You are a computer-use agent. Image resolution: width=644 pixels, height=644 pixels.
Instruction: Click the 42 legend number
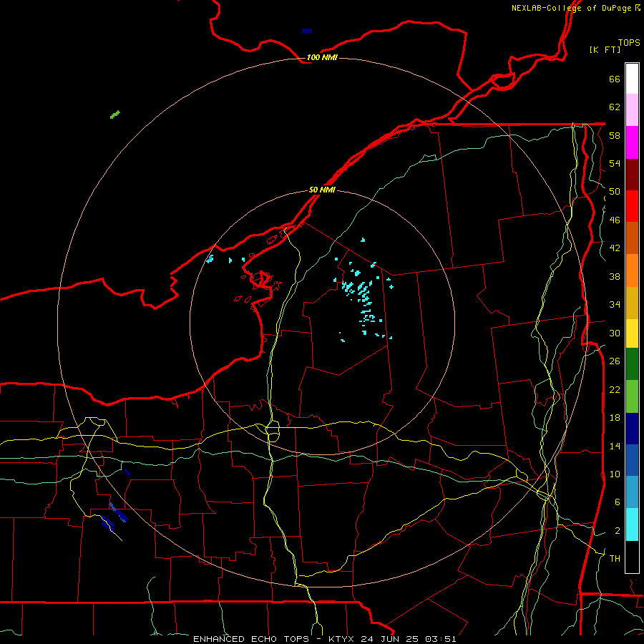pos(615,248)
